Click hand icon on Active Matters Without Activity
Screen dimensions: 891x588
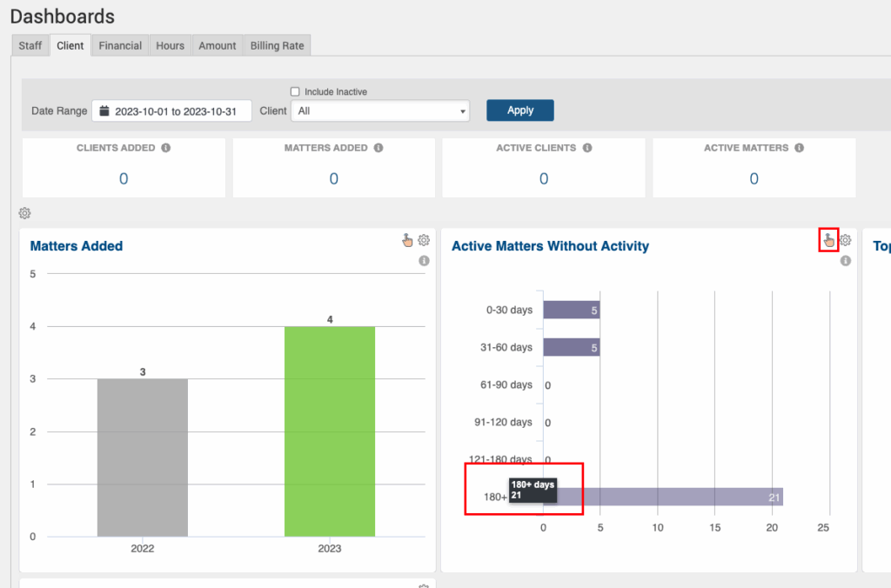click(828, 241)
